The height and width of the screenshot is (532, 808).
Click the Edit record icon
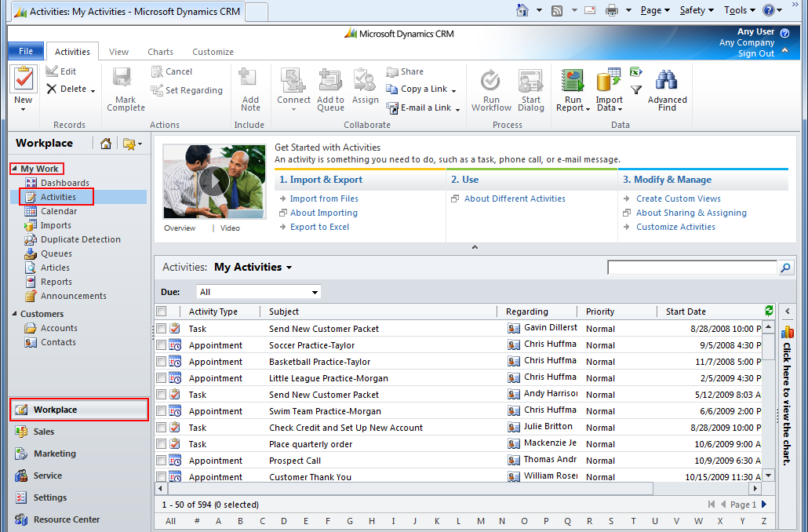click(x=52, y=71)
